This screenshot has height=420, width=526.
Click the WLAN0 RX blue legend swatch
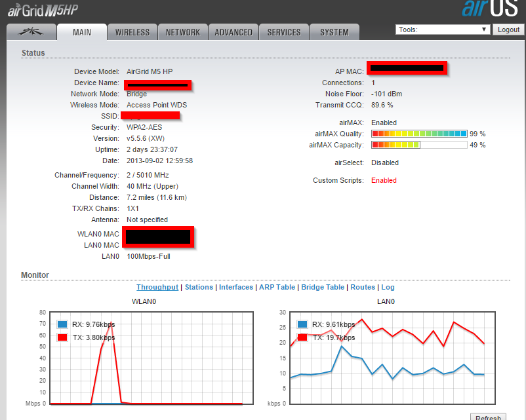(62, 324)
